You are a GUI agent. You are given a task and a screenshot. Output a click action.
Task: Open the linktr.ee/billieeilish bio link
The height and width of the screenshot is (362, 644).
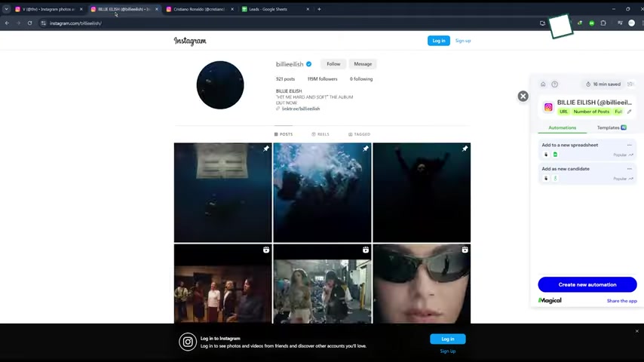pyautogui.click(x=301, y=109)
